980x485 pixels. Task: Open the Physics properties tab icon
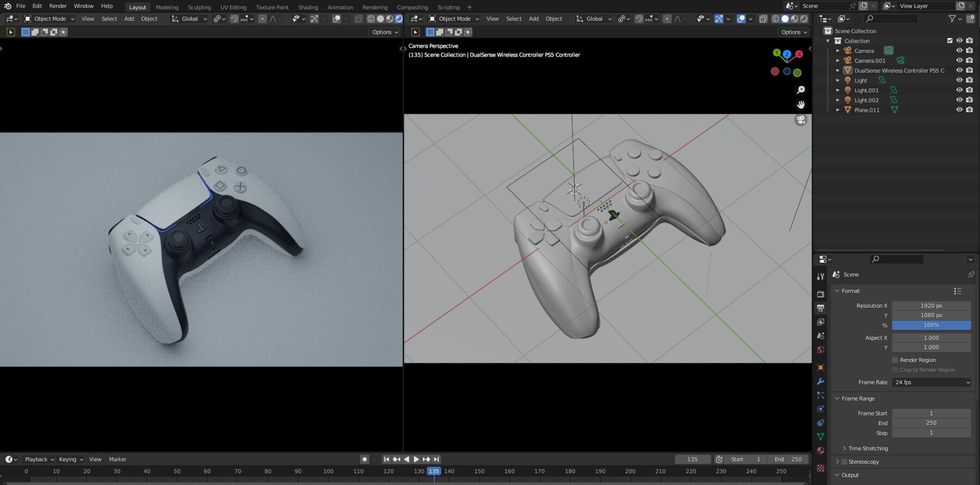click(x=820, y=409)
